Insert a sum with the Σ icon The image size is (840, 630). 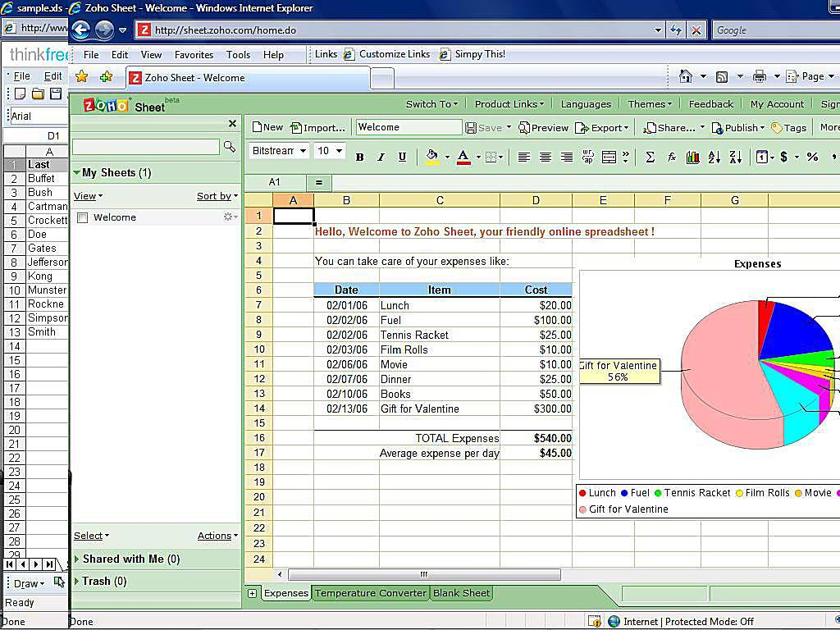(x=649, y=156)
